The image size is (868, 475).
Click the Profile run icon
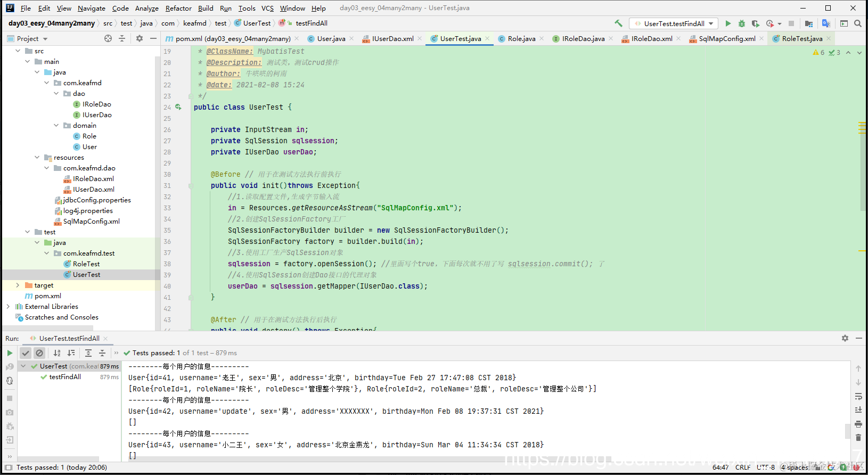(x=770, y=23)
